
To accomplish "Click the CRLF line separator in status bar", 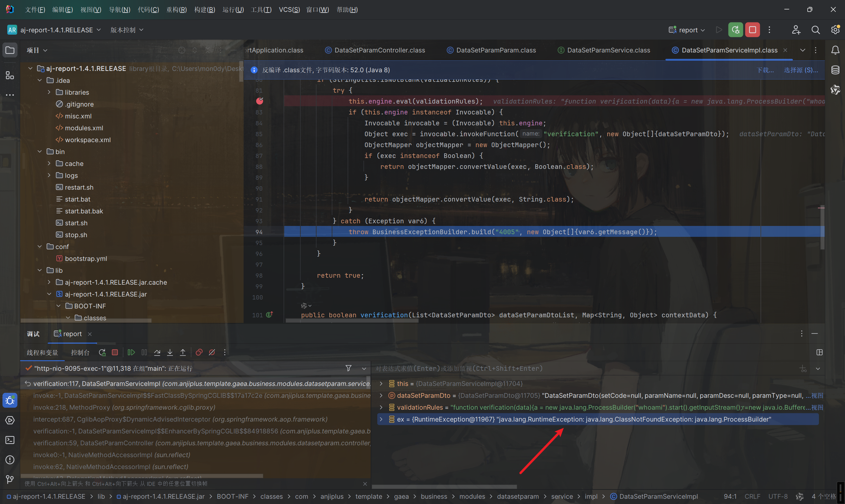I will coord(752,496).
